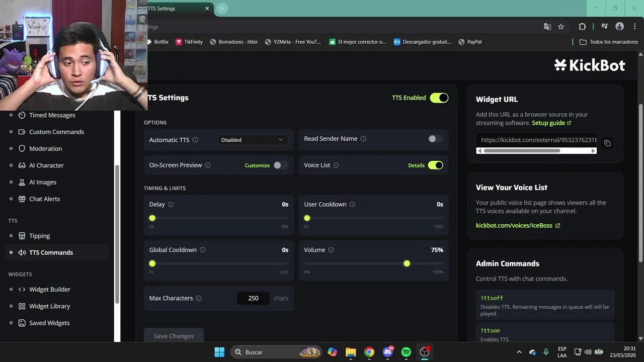Click info icon beside On-Screen Preview

click(207, 165)
